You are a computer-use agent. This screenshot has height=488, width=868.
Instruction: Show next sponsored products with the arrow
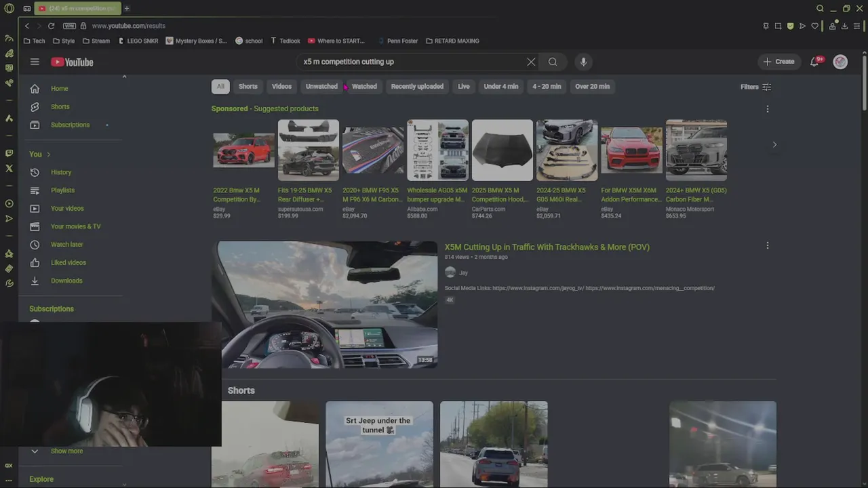(774, 144)
